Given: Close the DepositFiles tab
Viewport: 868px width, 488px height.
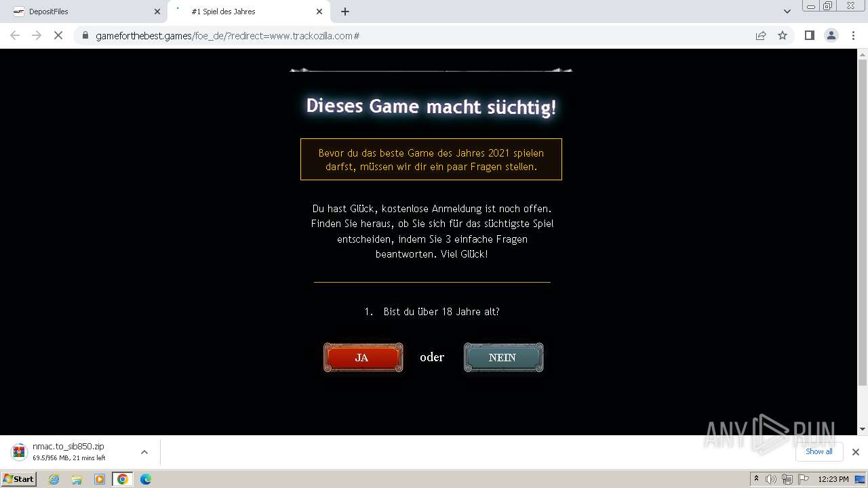Looking at the screenshot, I should 157,12.
